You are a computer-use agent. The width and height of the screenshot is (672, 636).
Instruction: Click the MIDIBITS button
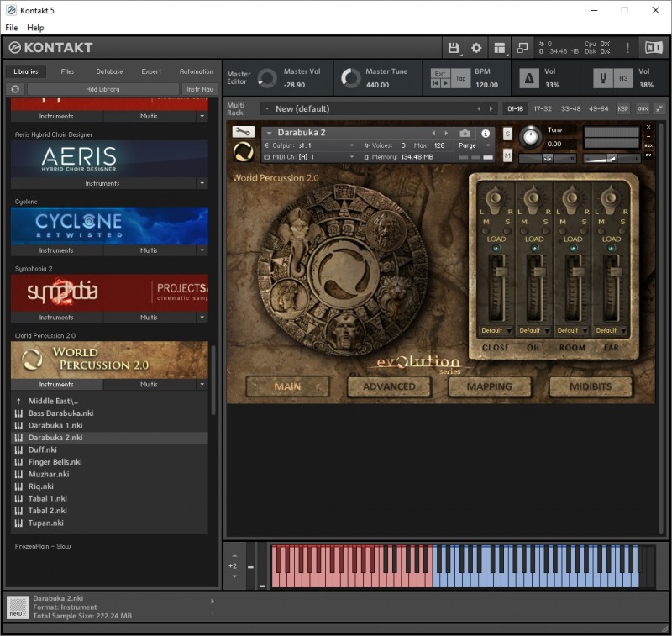[590, 386]
